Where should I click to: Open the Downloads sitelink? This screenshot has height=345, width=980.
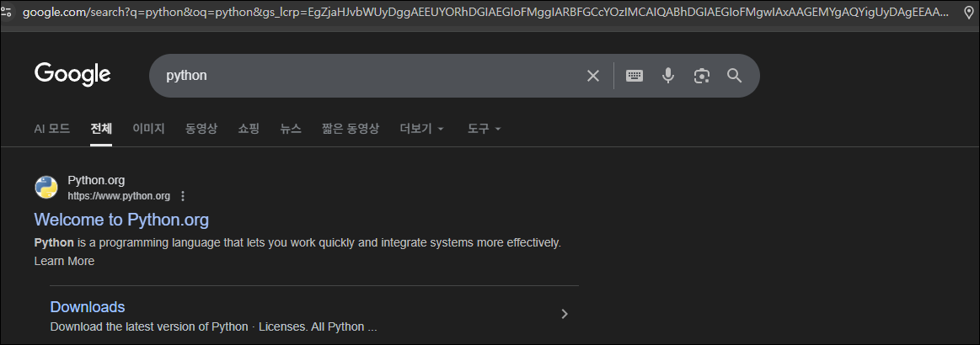[88, 307]
